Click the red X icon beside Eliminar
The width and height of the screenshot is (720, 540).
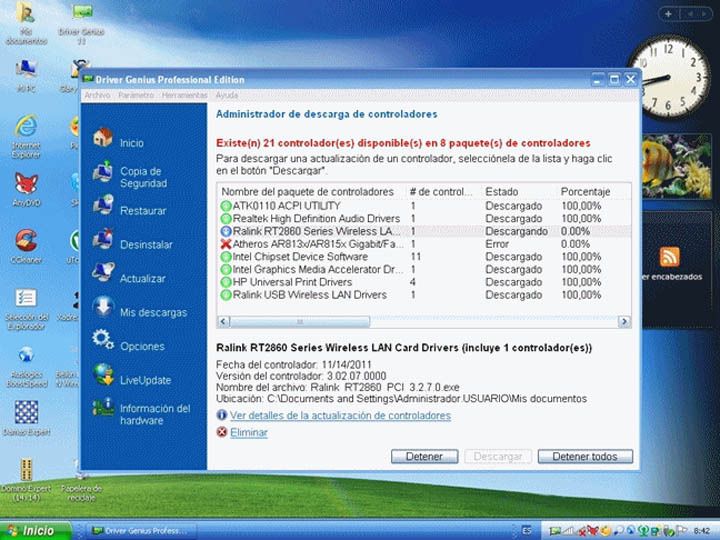point(222,432)
